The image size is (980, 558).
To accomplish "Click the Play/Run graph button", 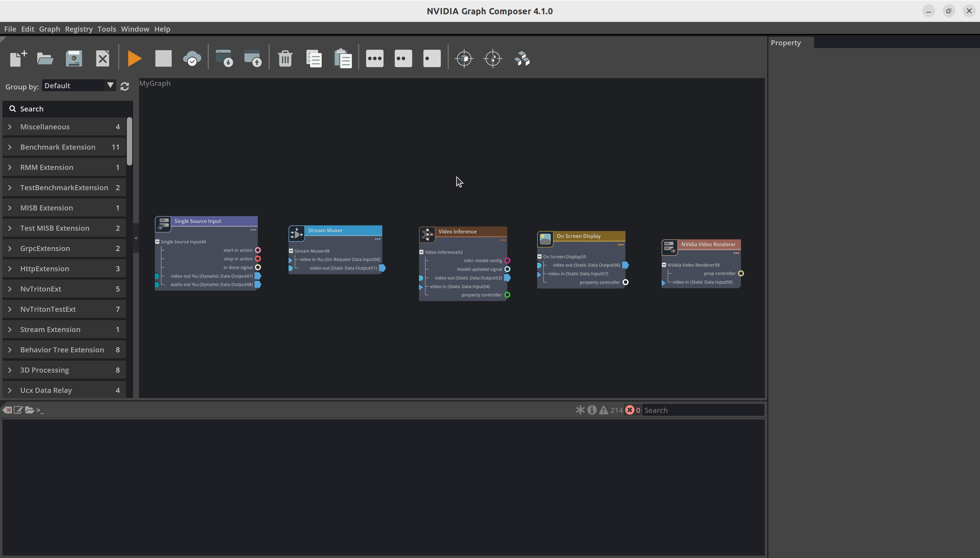I will coord(134,58).
